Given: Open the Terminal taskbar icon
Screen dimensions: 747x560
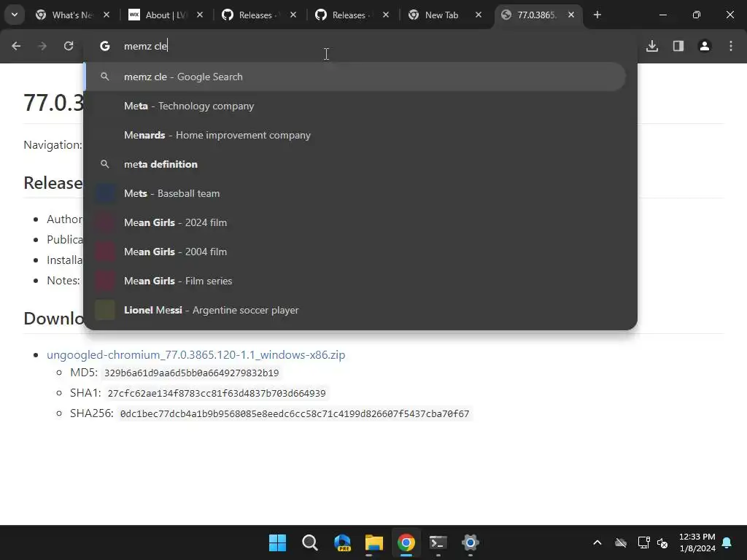Looking at the screenshot, I should click(438, 542).
